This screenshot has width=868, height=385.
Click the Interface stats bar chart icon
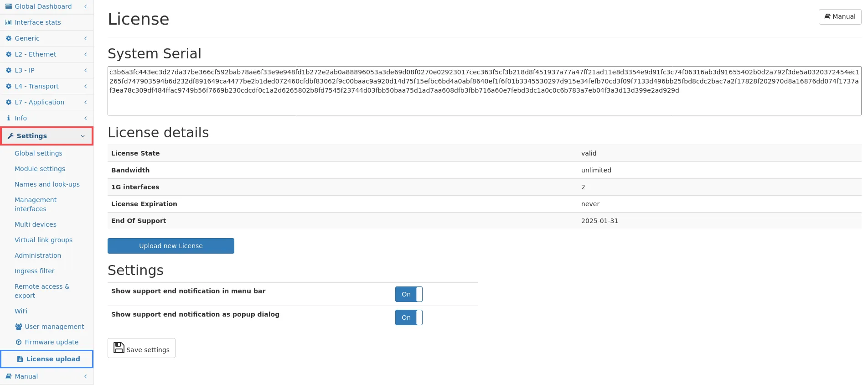[8, 22]
